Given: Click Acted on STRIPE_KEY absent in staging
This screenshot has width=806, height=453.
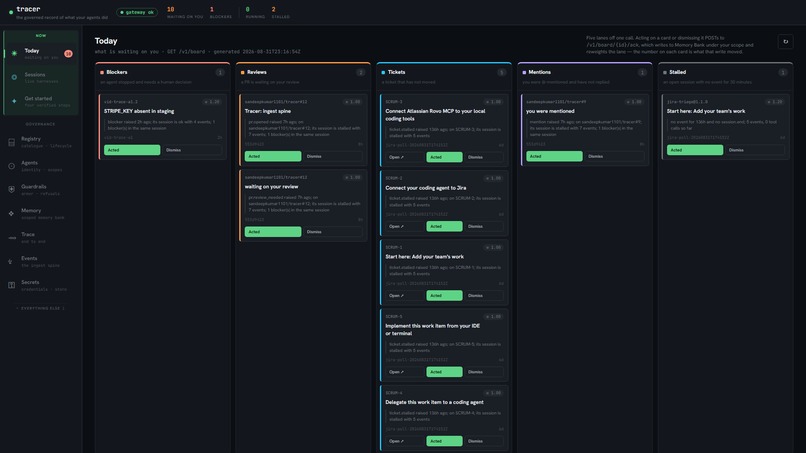Looking at the screenshot, I should (x=132, y=150).
